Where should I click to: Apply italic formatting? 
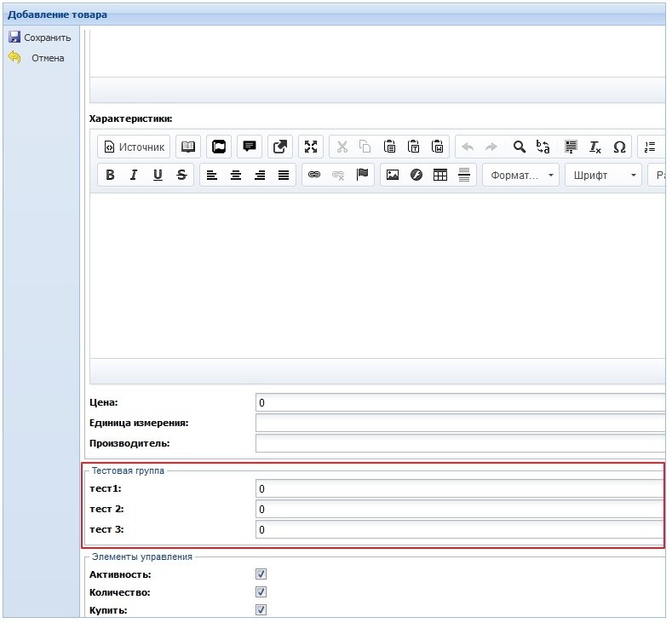click(x=134, y=175)
